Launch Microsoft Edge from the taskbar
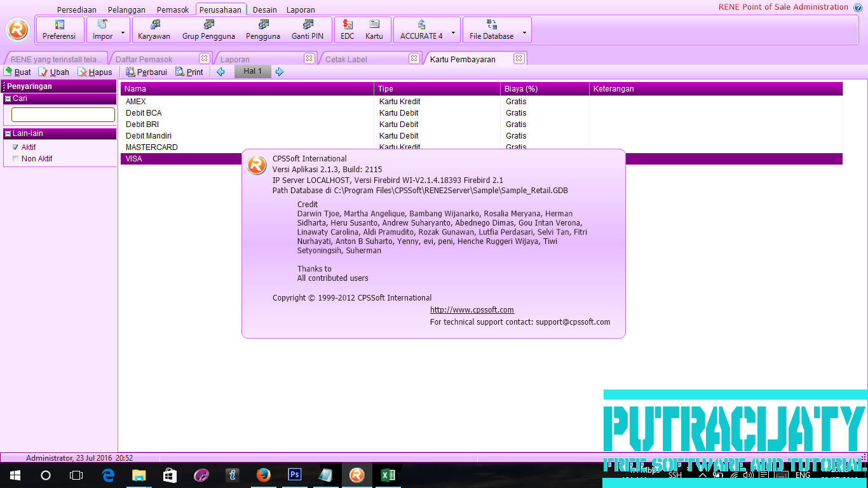The width and height of the screenshot is (868, 488). click(x=108, y=475)
